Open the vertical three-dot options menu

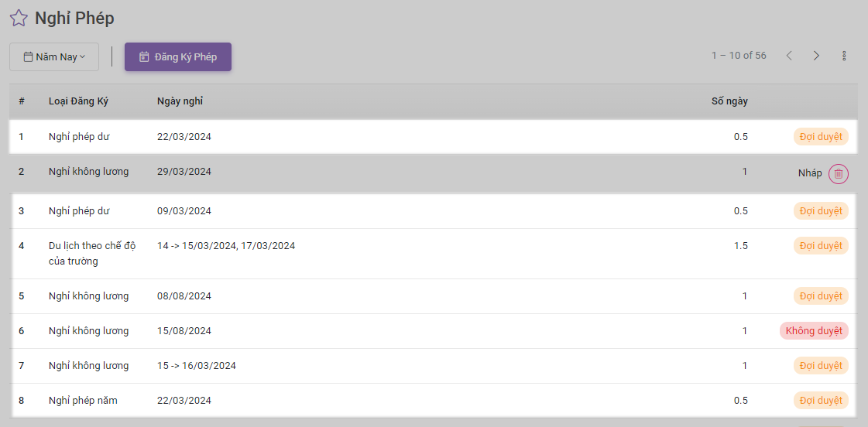[844, 56]
